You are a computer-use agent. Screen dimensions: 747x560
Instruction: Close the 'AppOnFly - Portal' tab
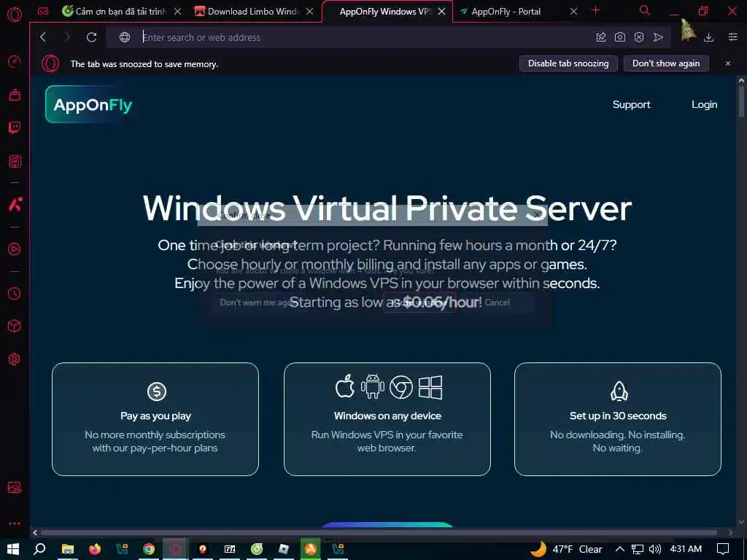(x=574, y=12)
